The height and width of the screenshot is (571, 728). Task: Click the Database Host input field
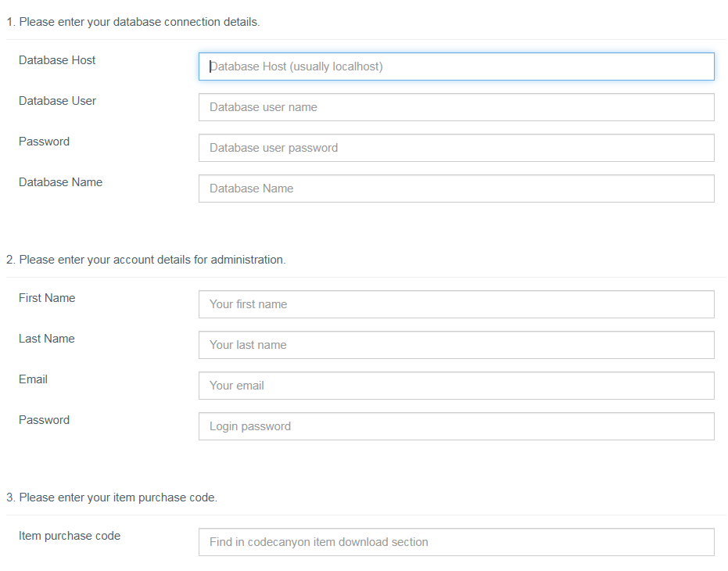tap(456, 66)
